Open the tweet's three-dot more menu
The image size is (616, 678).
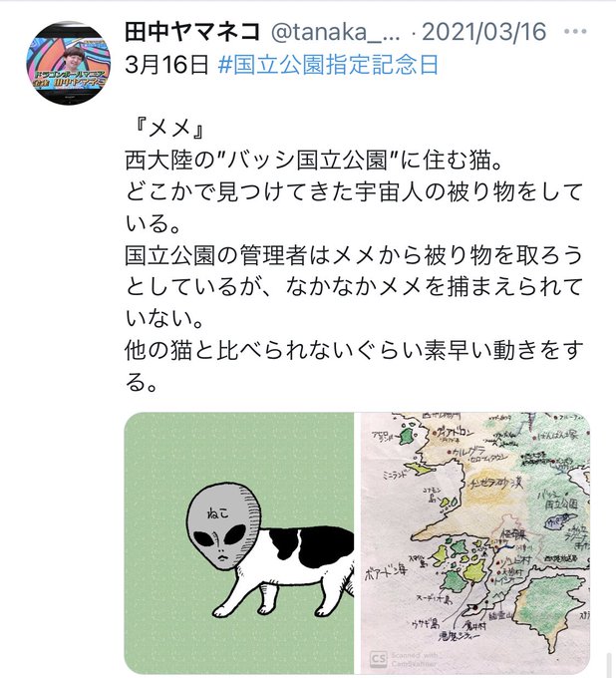[x=575, y=32]
